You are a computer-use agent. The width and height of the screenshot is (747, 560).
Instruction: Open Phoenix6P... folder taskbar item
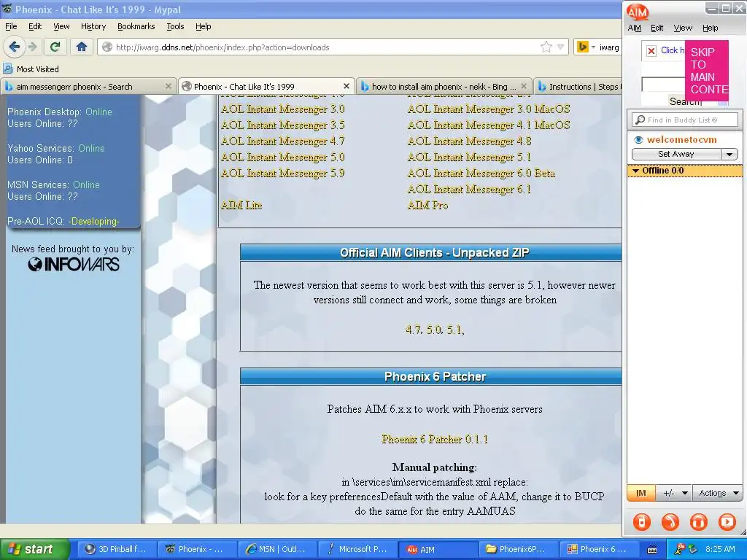517,549
